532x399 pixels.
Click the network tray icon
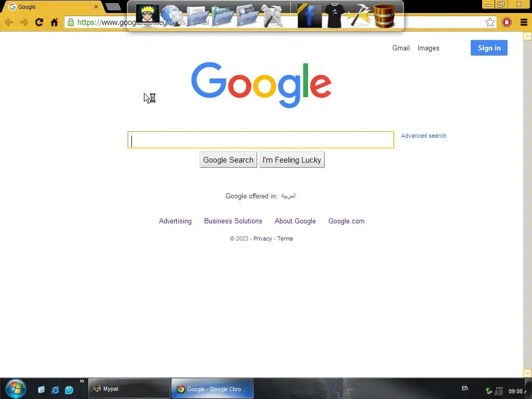[499, 391]
